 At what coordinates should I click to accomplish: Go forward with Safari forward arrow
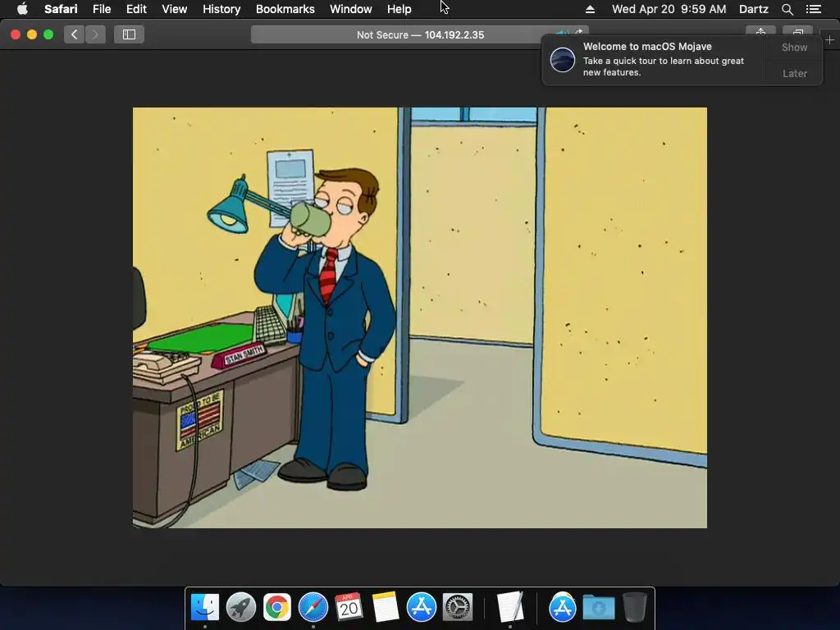click(95, 34)
